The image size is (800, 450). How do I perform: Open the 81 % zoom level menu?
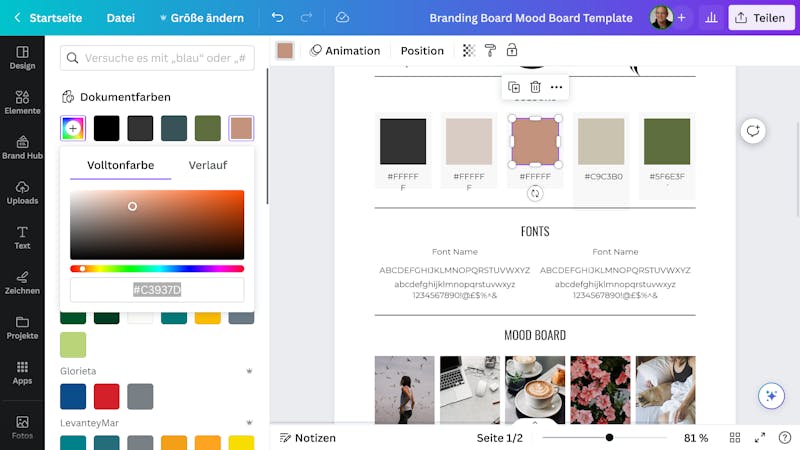pyautogui.click(x=696, y=438)
